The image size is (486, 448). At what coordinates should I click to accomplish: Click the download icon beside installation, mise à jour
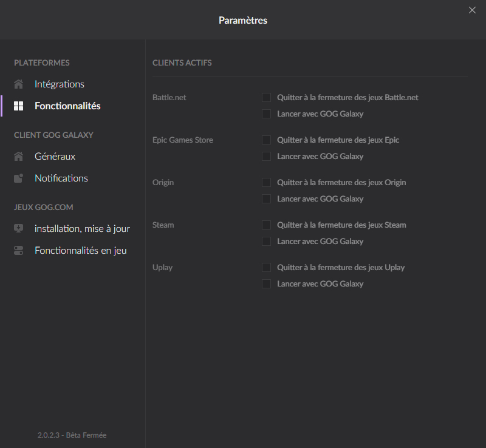(x=19, y=229)
